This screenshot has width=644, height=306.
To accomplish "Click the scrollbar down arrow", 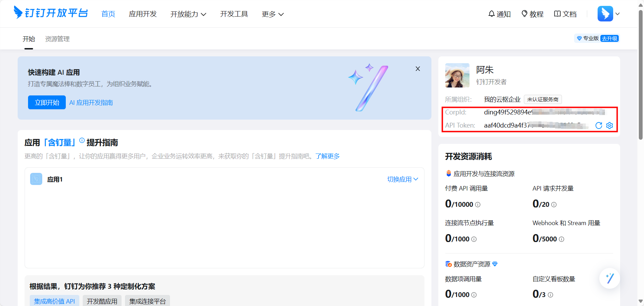I will click(641, 302).
